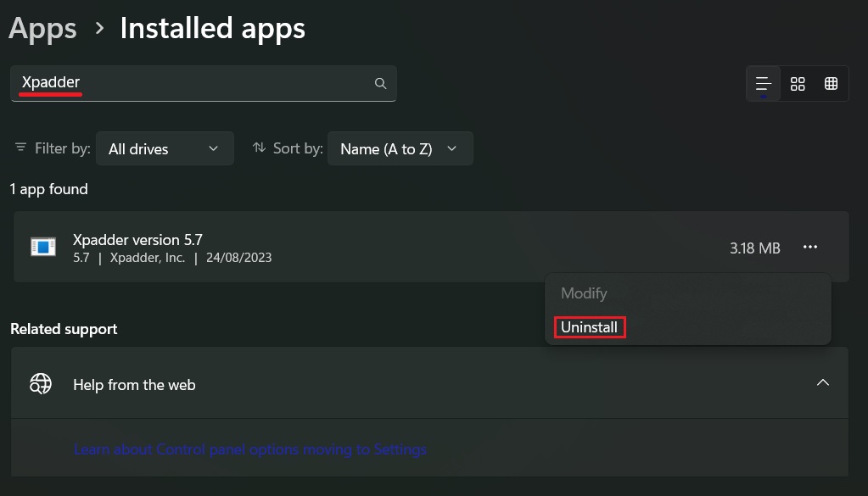Open the Control panel options moving link
868x496 pixels.
point(250,449)
